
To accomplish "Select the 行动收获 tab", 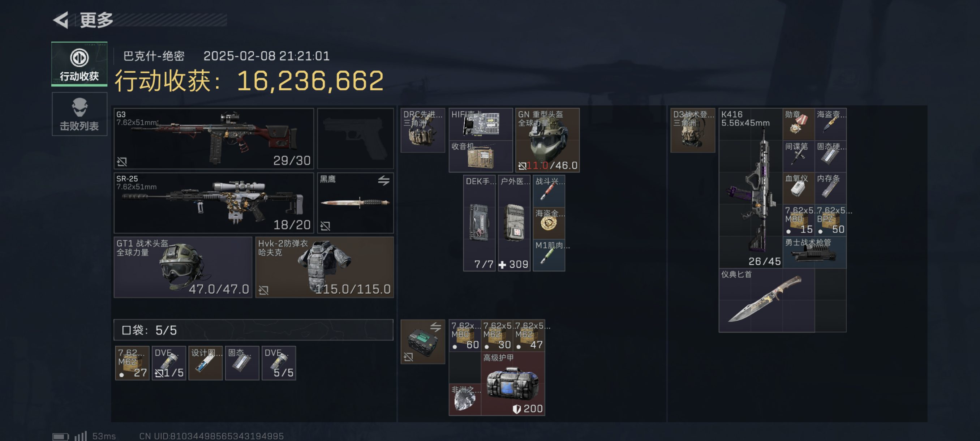I will click(79, 64).
